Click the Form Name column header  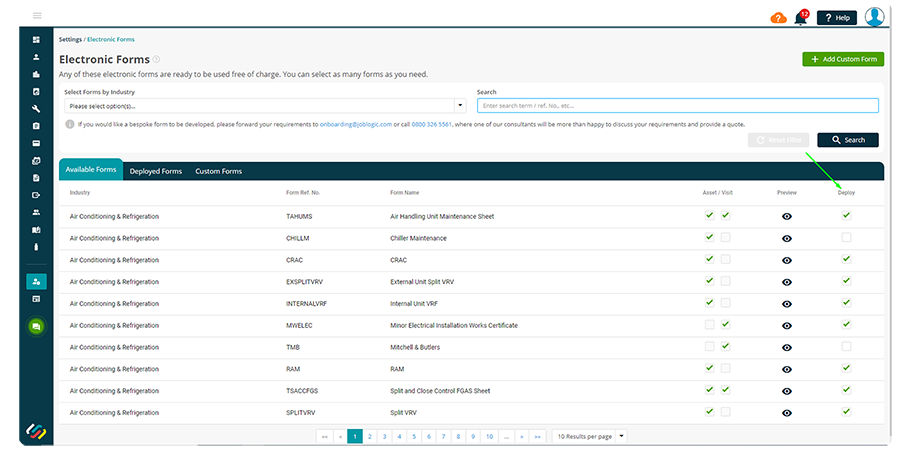[x=405, y=193]
